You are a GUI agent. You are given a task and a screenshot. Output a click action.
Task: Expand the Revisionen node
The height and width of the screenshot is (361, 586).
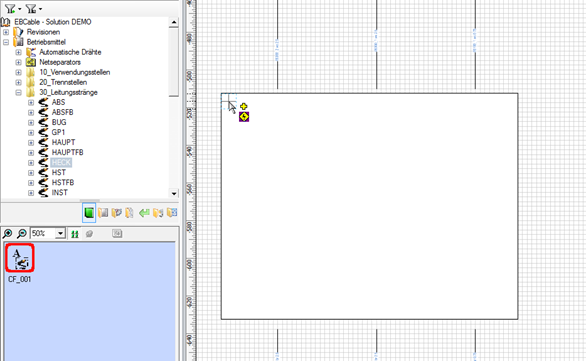(x=6, y=32)
